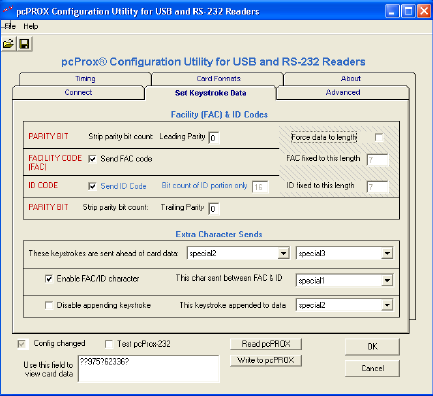
Task: Check Disable appending keystroke option
Action: point(49,305)
